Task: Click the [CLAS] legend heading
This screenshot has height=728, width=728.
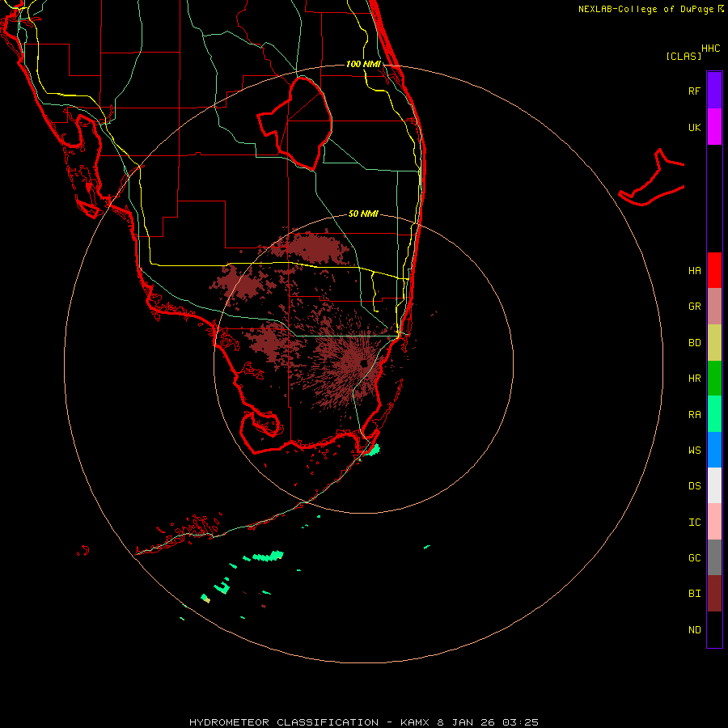Action: point(683,56)
